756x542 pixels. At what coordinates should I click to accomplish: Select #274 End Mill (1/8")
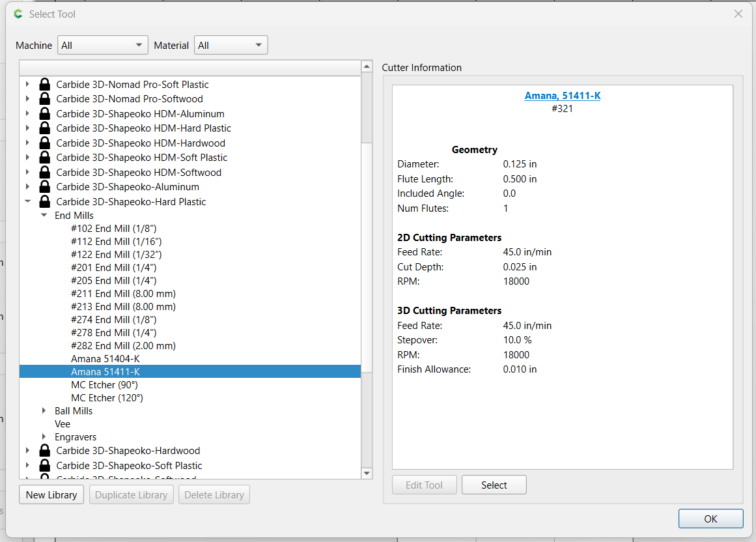coord(114,320)
